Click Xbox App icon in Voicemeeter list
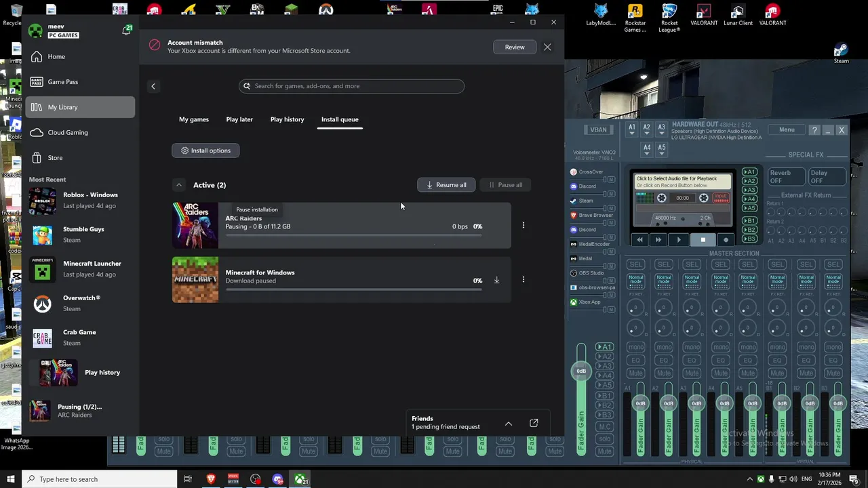 [x=574, y=302]
